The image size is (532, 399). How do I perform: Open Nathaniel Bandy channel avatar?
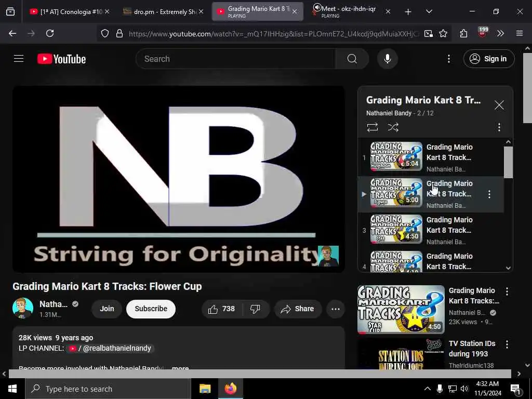[23, 309]
